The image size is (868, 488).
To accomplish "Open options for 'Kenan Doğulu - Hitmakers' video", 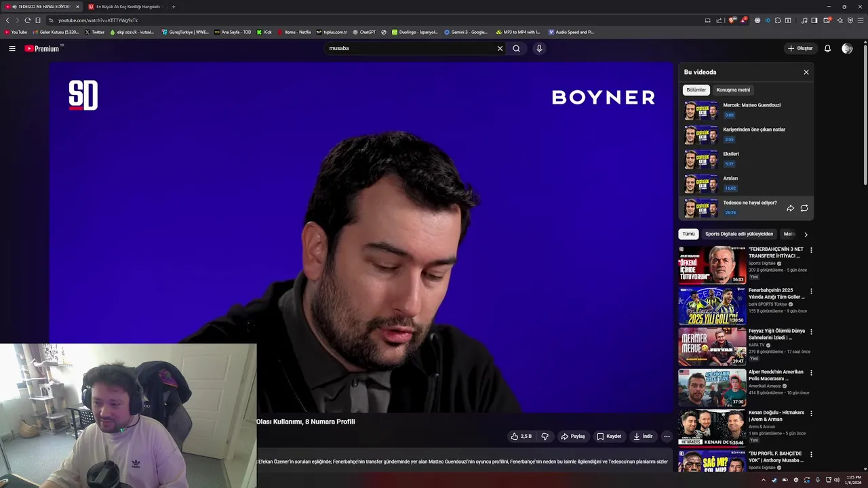I will (x=811, y=413).
